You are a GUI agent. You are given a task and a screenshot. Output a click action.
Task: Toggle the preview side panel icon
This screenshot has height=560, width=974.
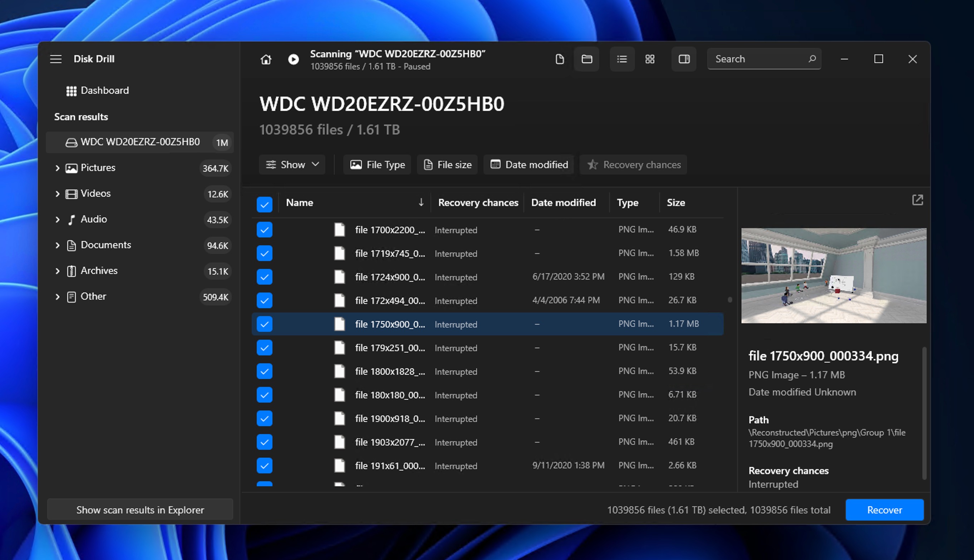684,59
